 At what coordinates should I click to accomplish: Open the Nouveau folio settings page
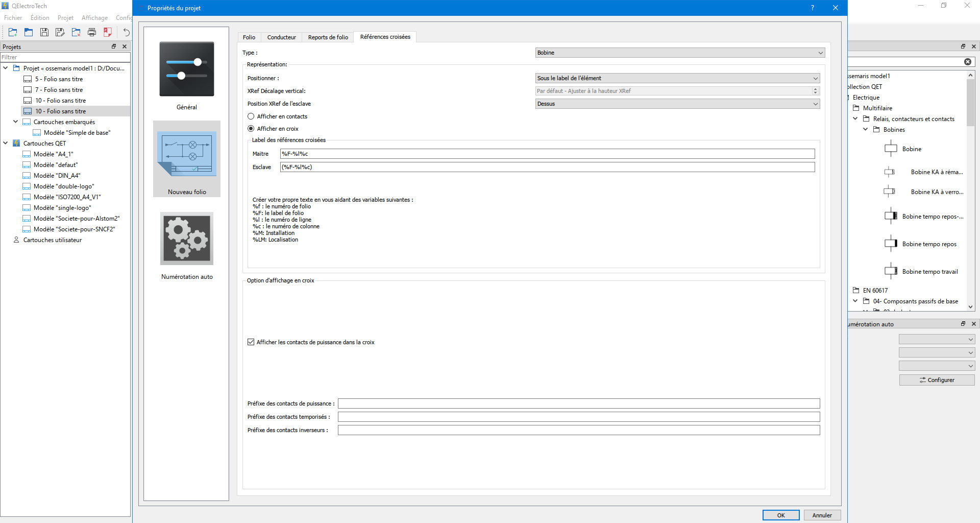coord(187,159)
